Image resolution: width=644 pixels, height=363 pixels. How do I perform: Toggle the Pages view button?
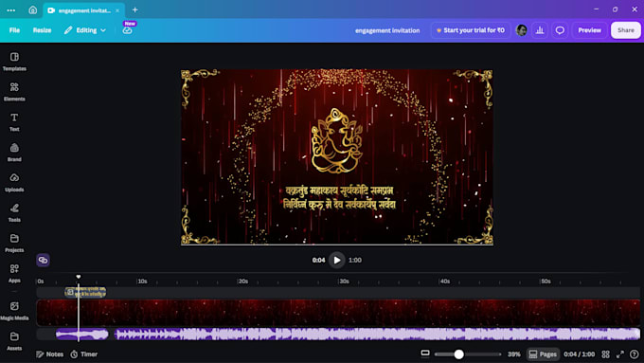[543, 354]
